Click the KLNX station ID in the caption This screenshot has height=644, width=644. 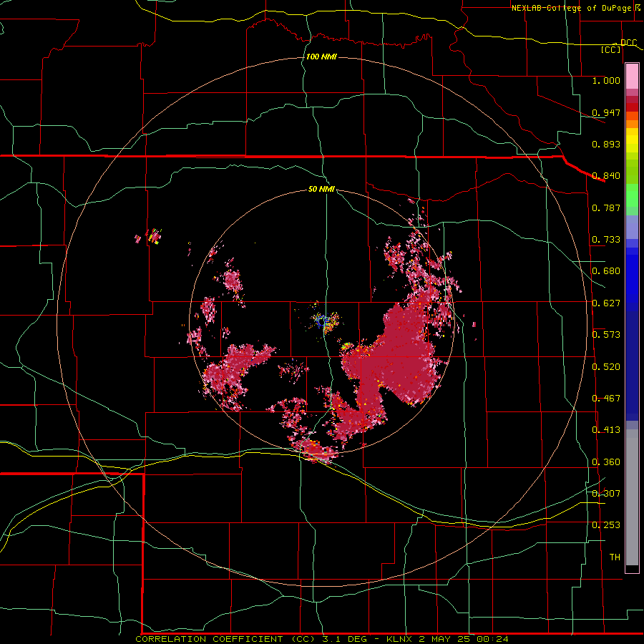399,639
